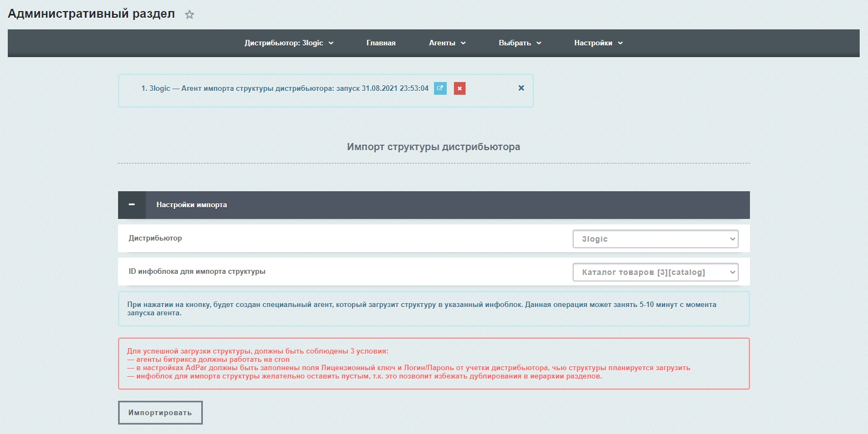The width and height of the screenshot is (868, 434).
Task: Click the ID инфоблока для импорта структуры label
Action: [197, 272]
